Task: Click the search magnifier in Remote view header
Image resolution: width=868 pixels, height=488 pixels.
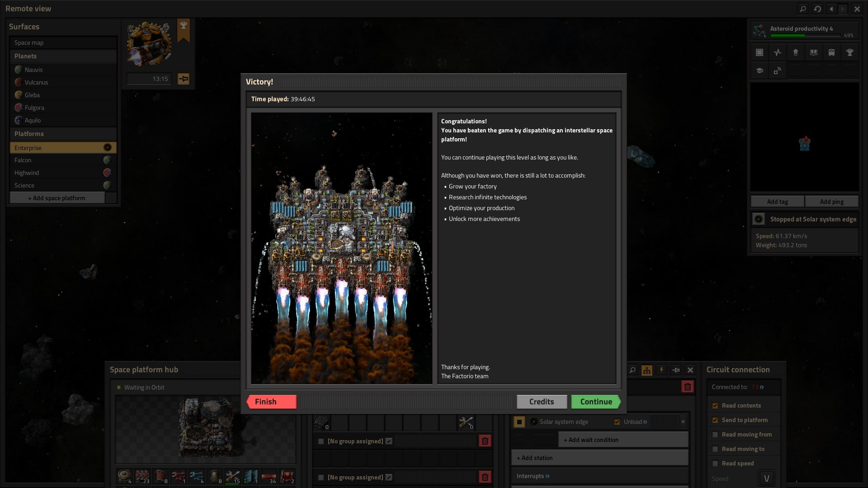Action: 802,9
